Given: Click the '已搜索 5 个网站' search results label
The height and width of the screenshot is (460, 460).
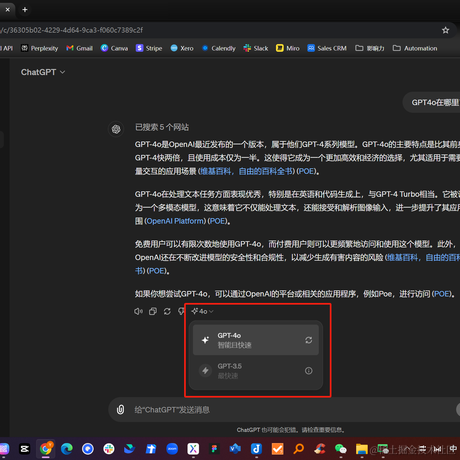Looking at the screenshot, I should pos(162,127).
